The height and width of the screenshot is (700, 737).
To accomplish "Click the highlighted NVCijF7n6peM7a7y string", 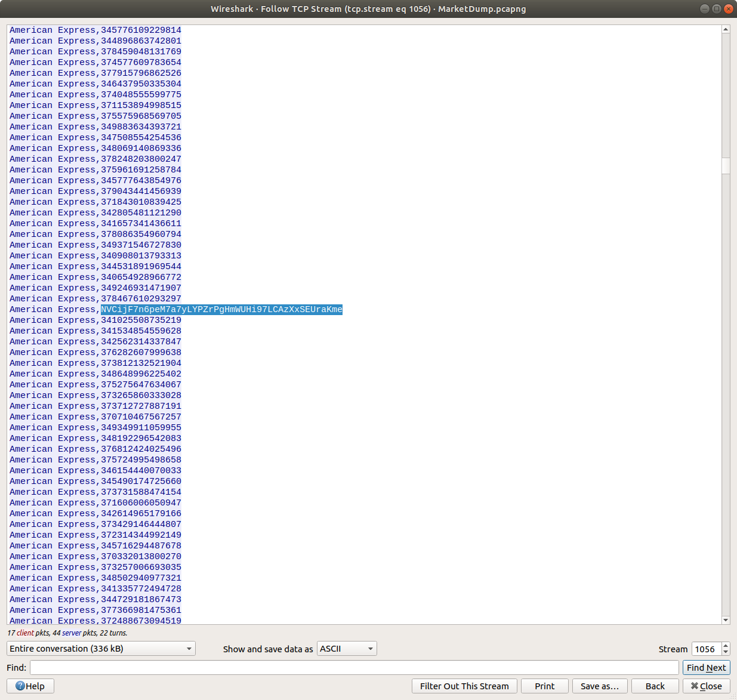I will click(x=221, y=310).
